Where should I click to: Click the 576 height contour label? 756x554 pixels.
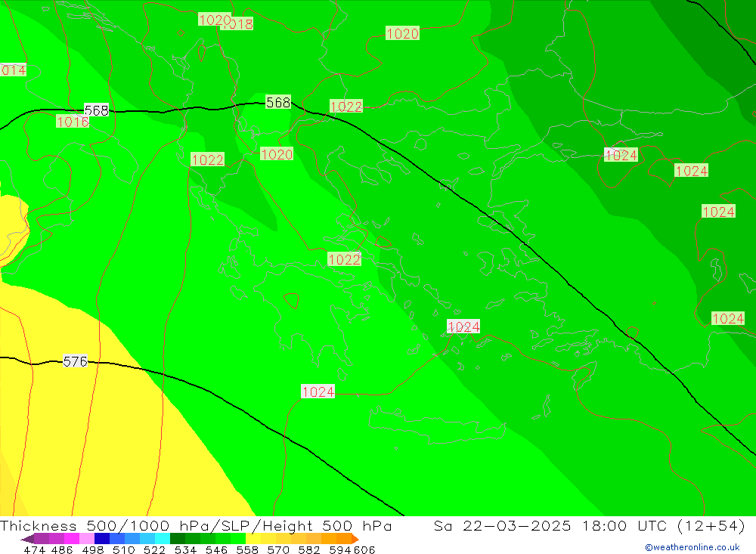click(75, 361)
